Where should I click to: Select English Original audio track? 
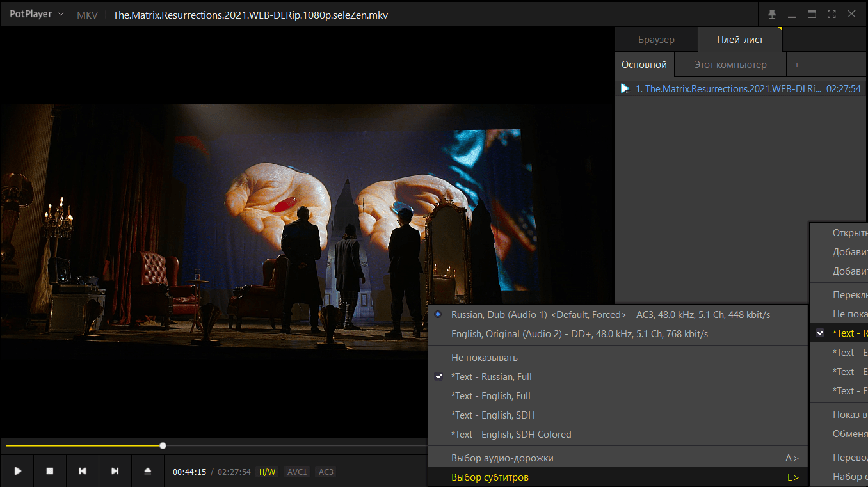tap(579, 333)
